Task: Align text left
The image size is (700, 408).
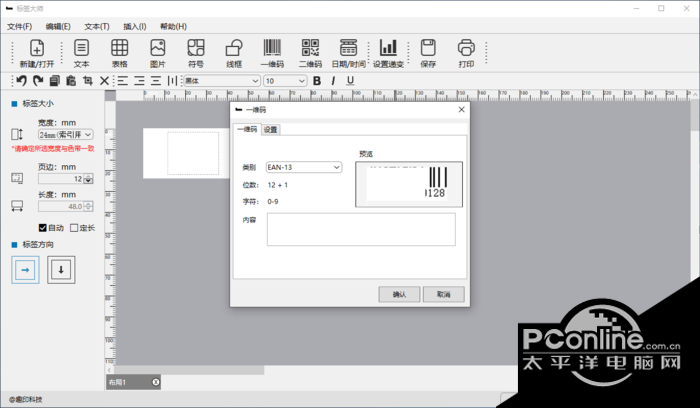Action: (123, 81)
